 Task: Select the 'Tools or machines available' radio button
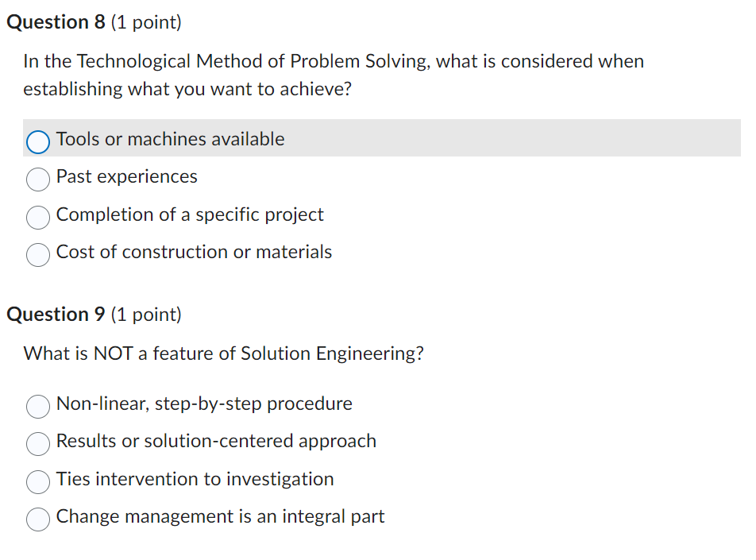(38, 141)
